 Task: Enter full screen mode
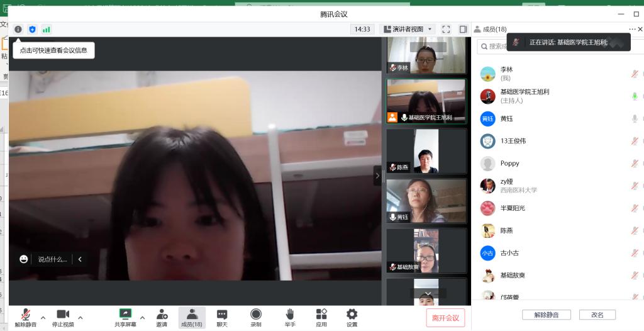click(x=446, y=29)
